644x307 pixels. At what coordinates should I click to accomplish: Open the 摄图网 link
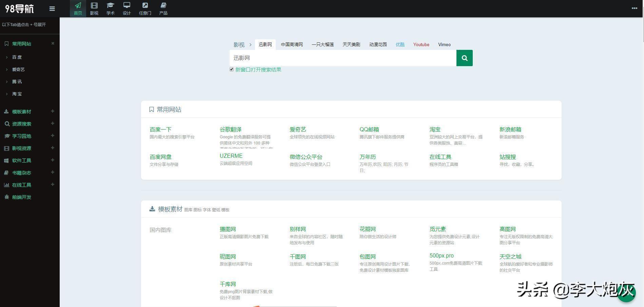coord(228,229)
